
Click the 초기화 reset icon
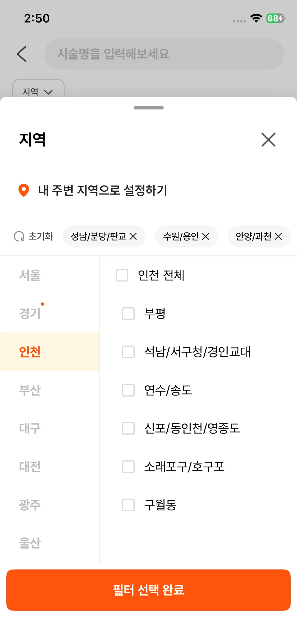pyautogui.click(x=19, y=236)
